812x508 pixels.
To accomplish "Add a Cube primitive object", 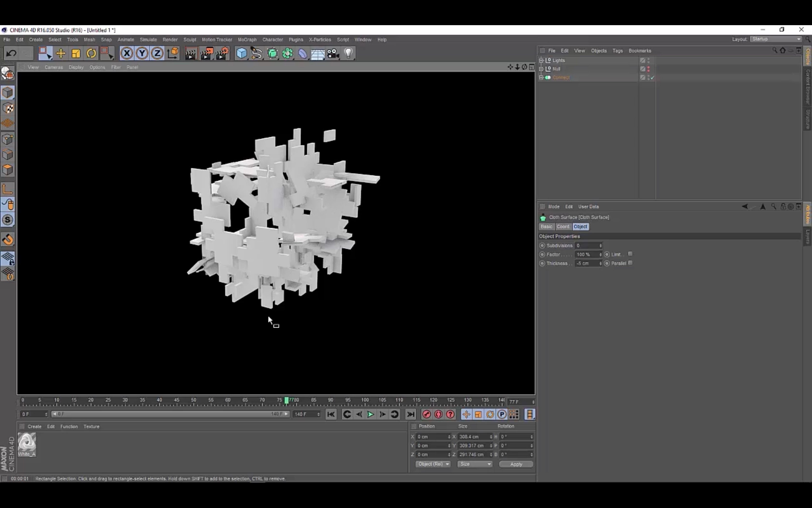I will pos(242,53).
